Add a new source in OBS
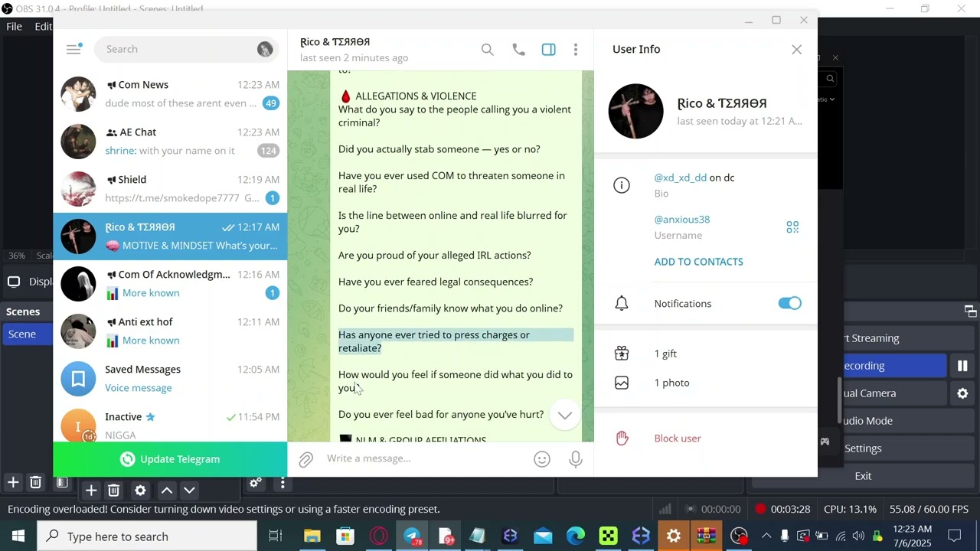This screenshot has height=551, width=980. pos(91,490)
